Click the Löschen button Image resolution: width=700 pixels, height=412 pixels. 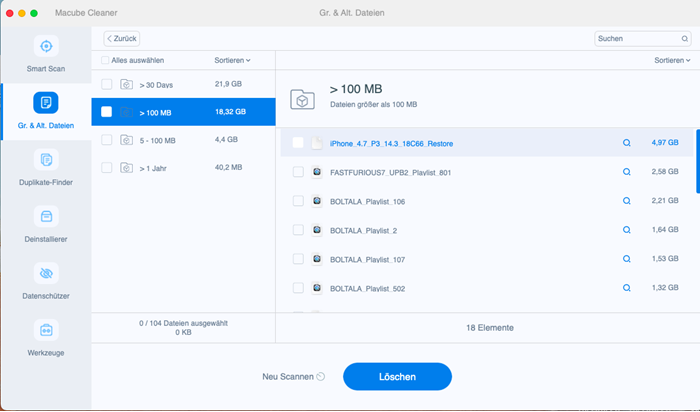[397, 377]
